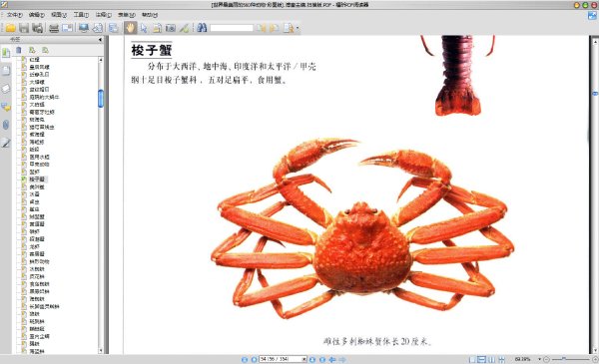Click the Find Previous icon beside search box
Screen dimensions: 599x364
click(261, 28)
